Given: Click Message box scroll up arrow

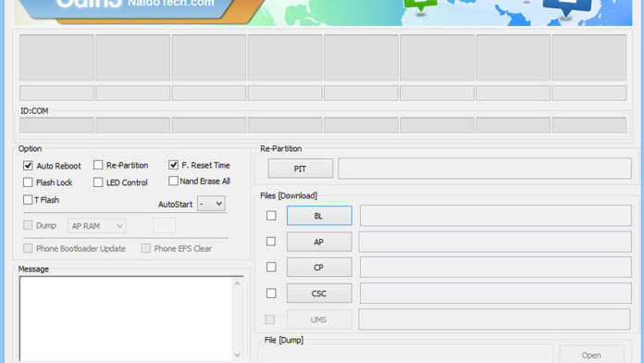Looking at the screenshot, I should click(x=238, y=283).
